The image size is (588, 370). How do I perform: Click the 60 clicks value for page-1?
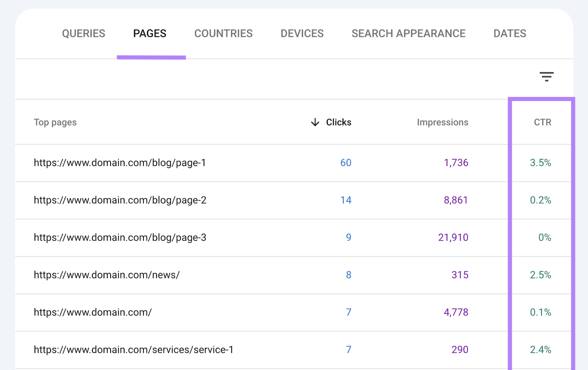(345, 163)
